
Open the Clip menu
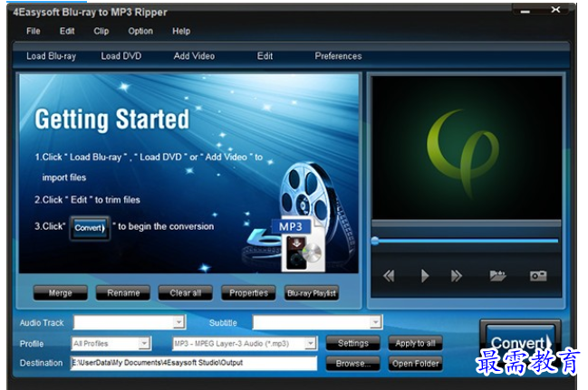point(101,31)
